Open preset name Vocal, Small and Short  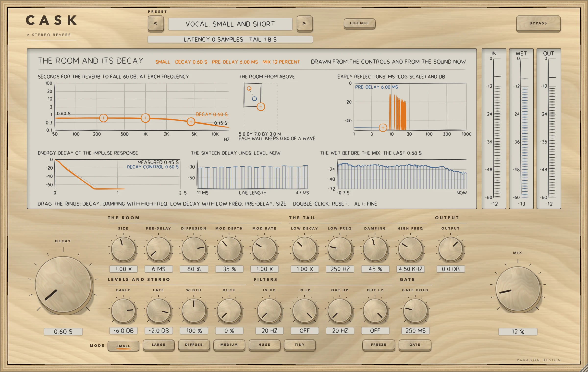(230, 24)
